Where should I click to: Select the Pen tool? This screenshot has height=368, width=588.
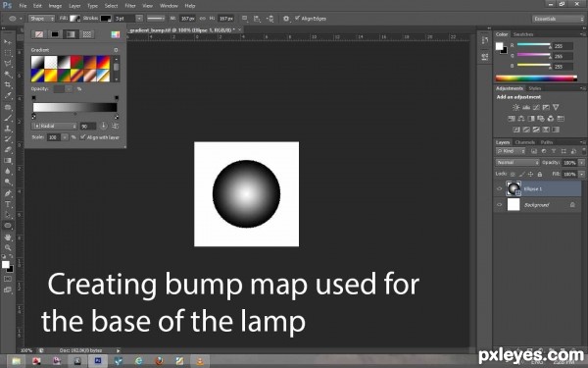(x=8, y=193)
